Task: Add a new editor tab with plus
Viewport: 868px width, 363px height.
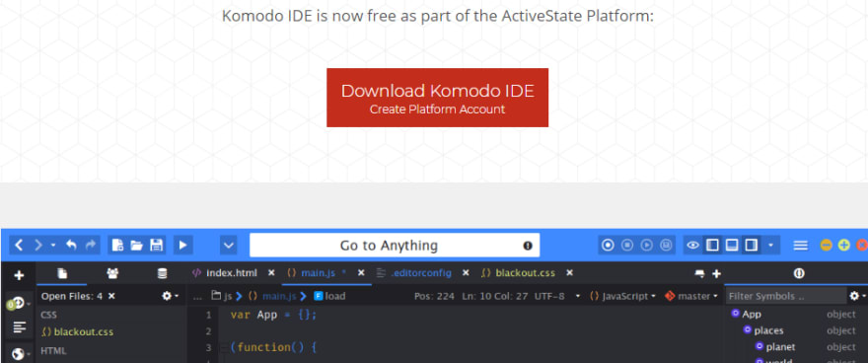Action: (x=716, y=273)
